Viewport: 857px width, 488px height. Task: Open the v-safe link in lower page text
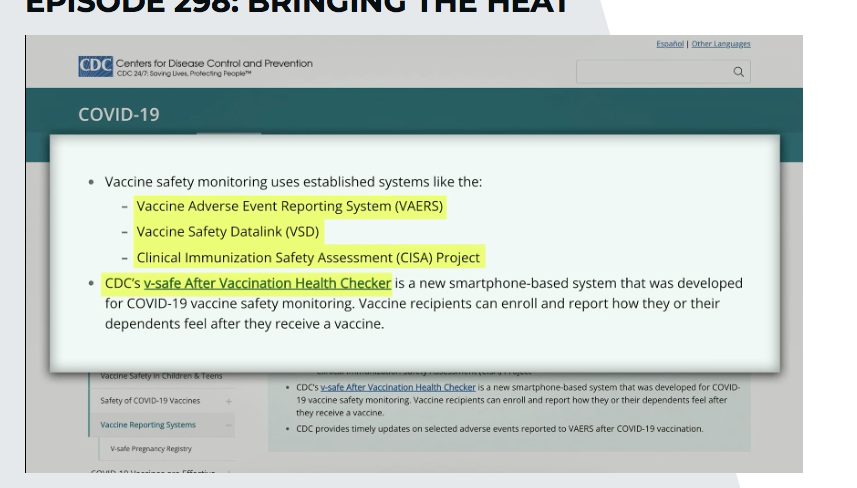[398, 387]
